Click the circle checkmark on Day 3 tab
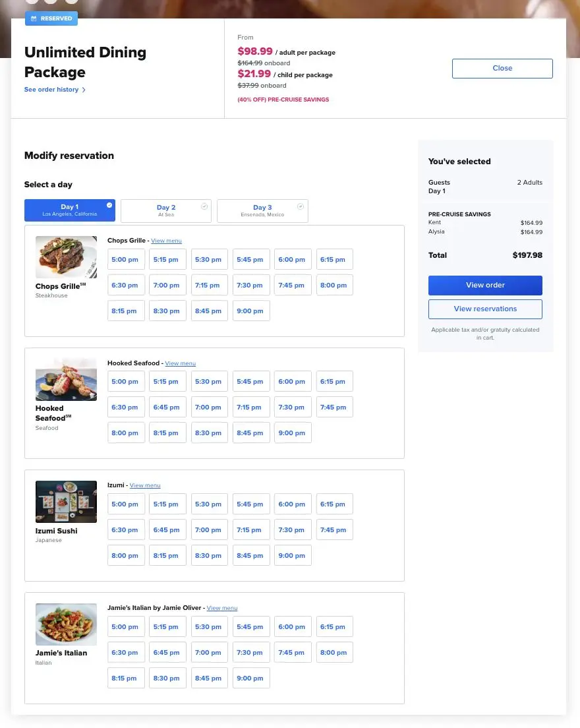Viewport: 580px width, 728px height. coord(301,205)
